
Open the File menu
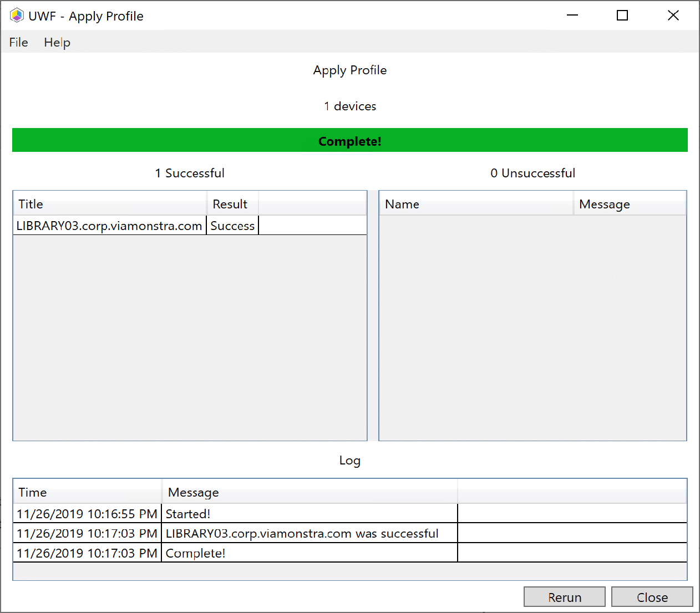[18, 42]
